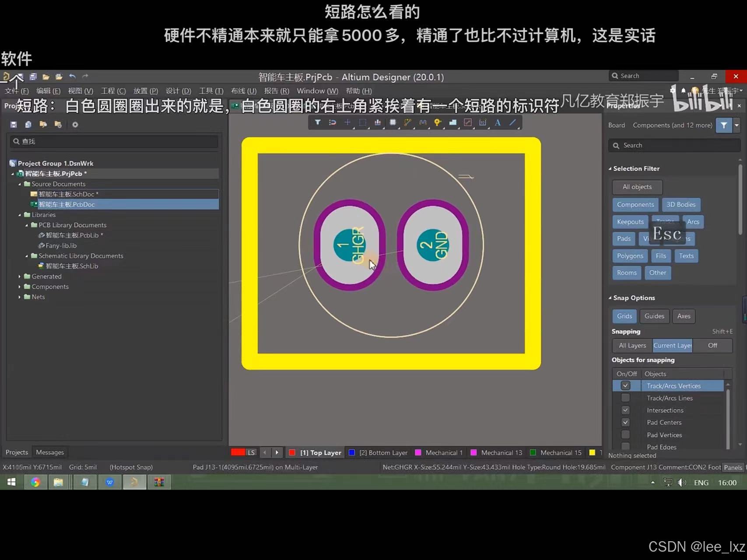Click the Search field in Properties panel

pyautogui.click(x=674, y=145)
